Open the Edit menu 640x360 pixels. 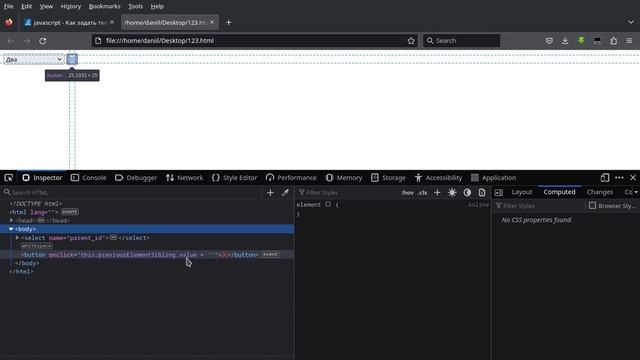pyautogui.click(x=27, y=7)
